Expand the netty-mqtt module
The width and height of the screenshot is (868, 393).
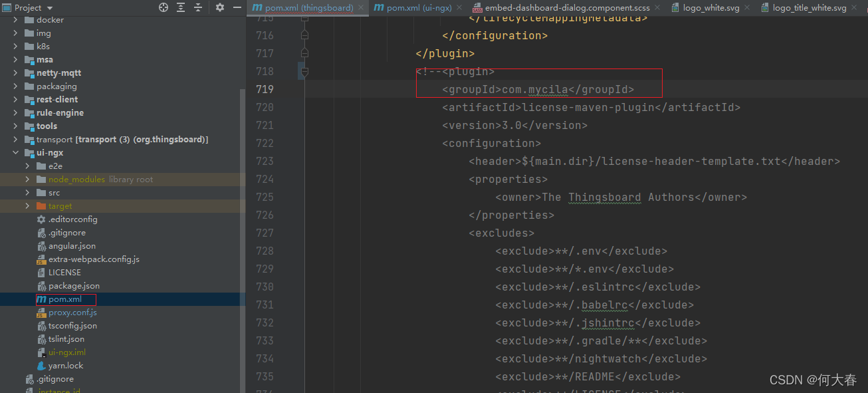pyautogui.click(x=16, y=73)
